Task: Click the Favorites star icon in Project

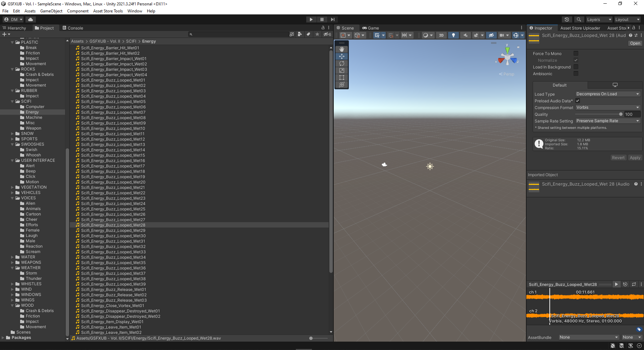Action: point(317,34)
